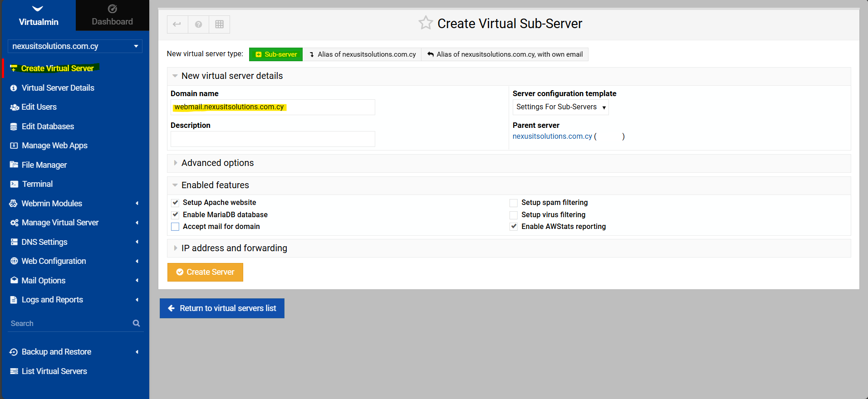Toggle Enable MariaDB database checkbox
This screenshot has width=868, height=399.
coord(175,215)
